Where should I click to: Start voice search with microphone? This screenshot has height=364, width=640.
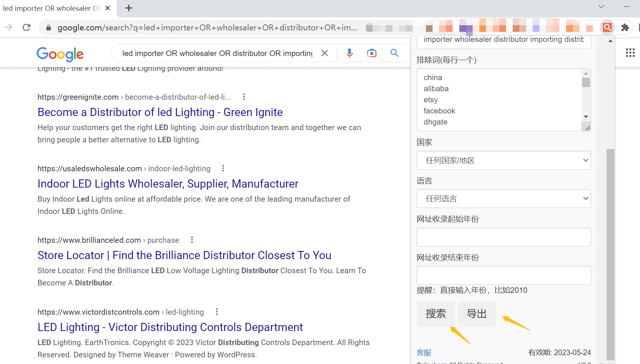tap(349, 53)
